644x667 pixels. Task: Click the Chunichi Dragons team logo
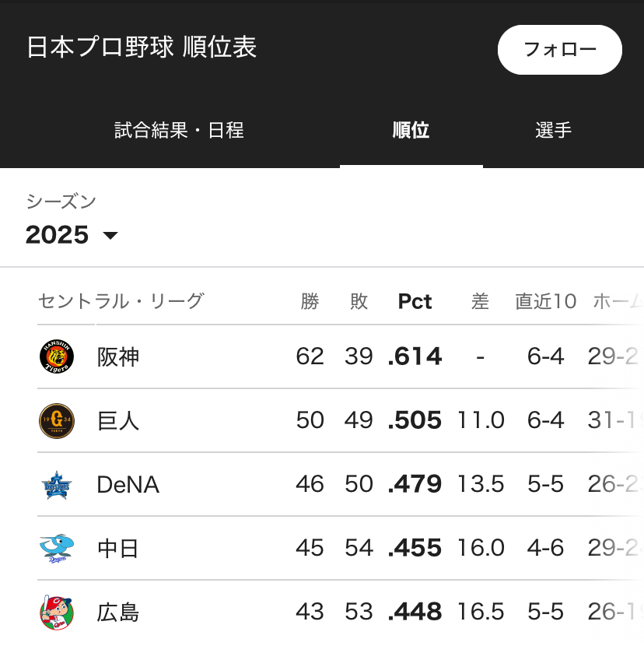(57, 549)
